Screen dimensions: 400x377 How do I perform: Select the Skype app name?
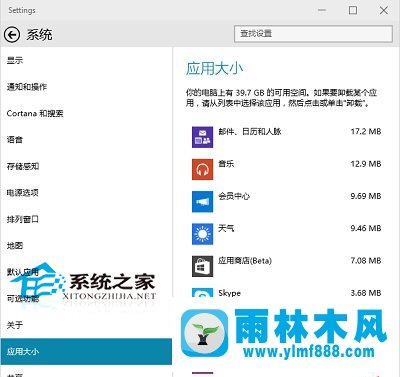tap(229, 293)
